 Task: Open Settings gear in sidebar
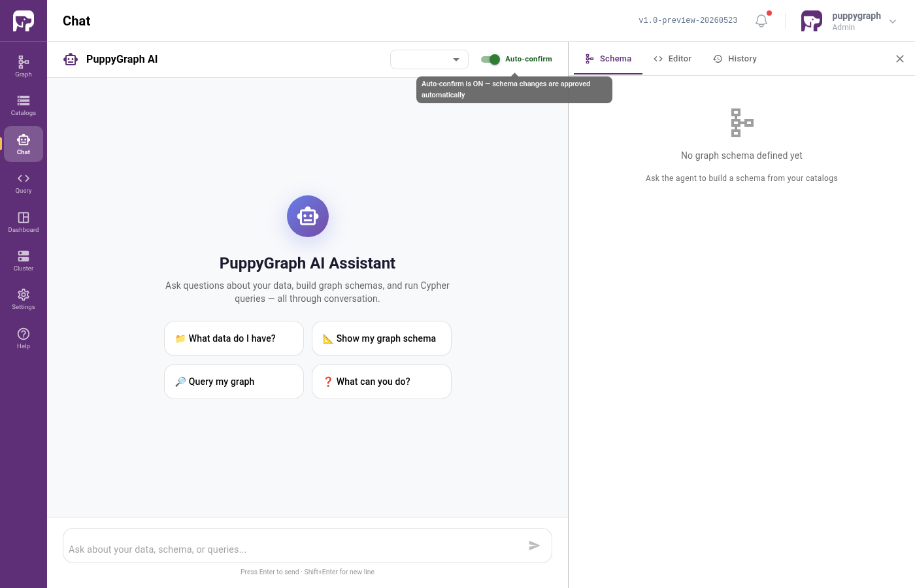[24, 299]
